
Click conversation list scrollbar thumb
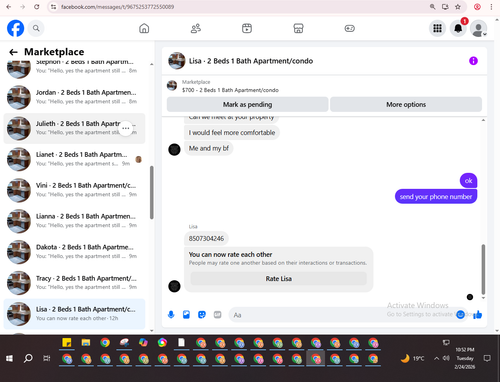pos(152,192)
